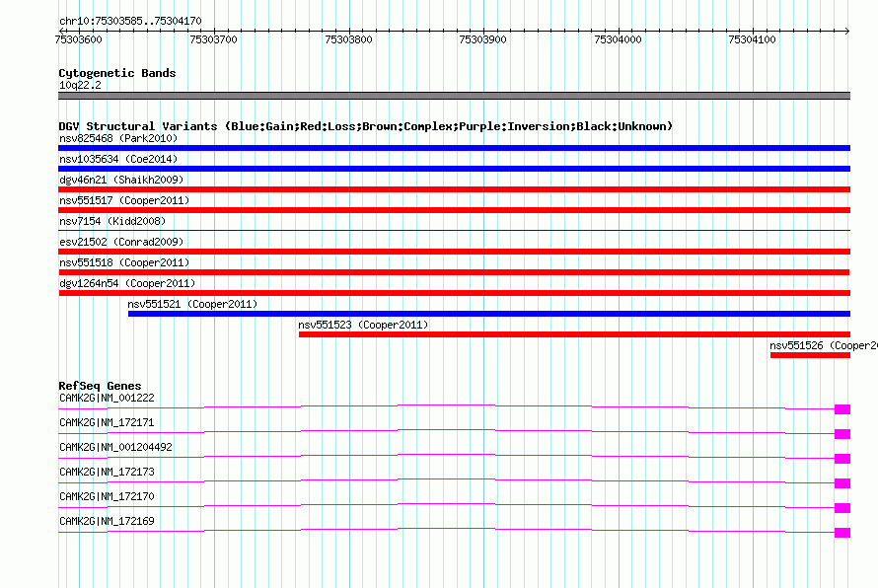Open variant nsv551526 label
This screenshot has height=588, width=878.
pos(824,345)
